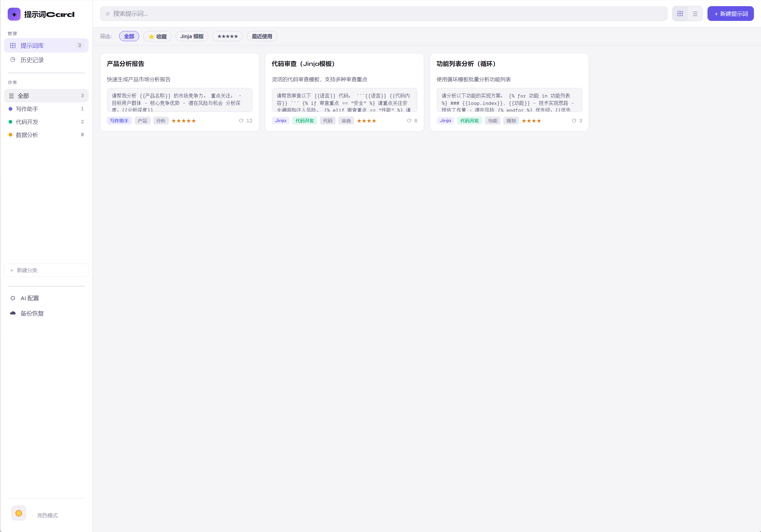761x532 pixels.
Task: Open 历史记录 from the sidebar
Action: [x=32, y=60]
